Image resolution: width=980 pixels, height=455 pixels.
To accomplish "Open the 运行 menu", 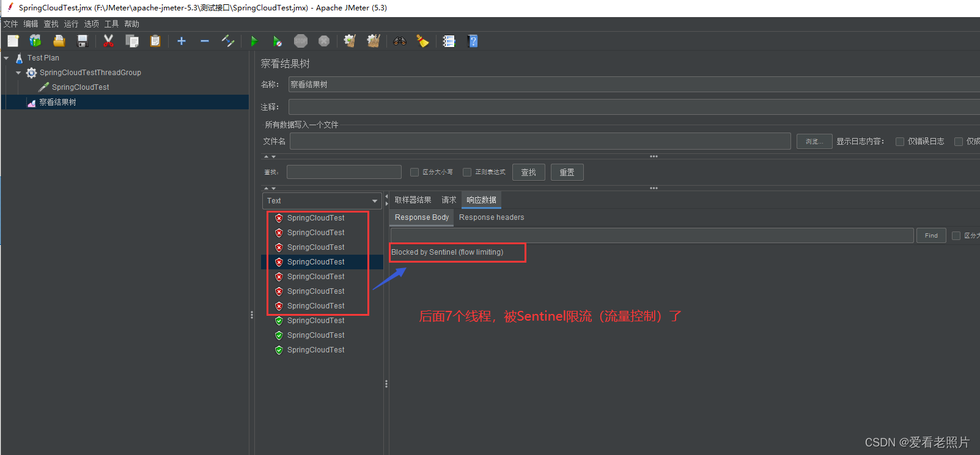I will click(72, 24).
